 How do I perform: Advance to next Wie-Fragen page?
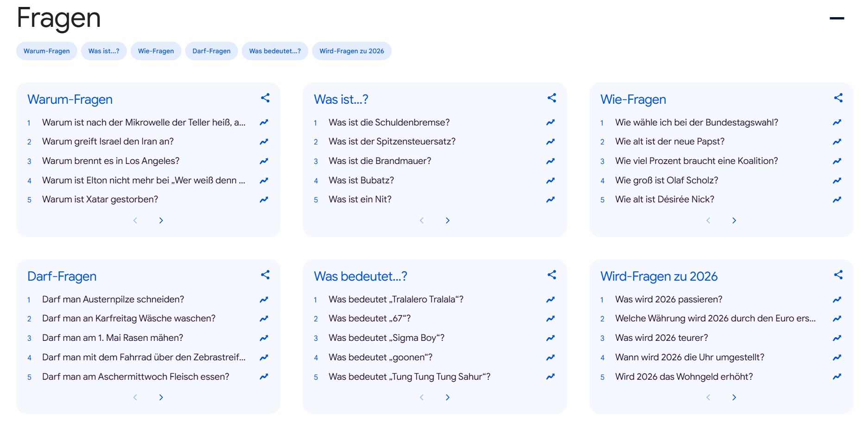click(734, 220)
